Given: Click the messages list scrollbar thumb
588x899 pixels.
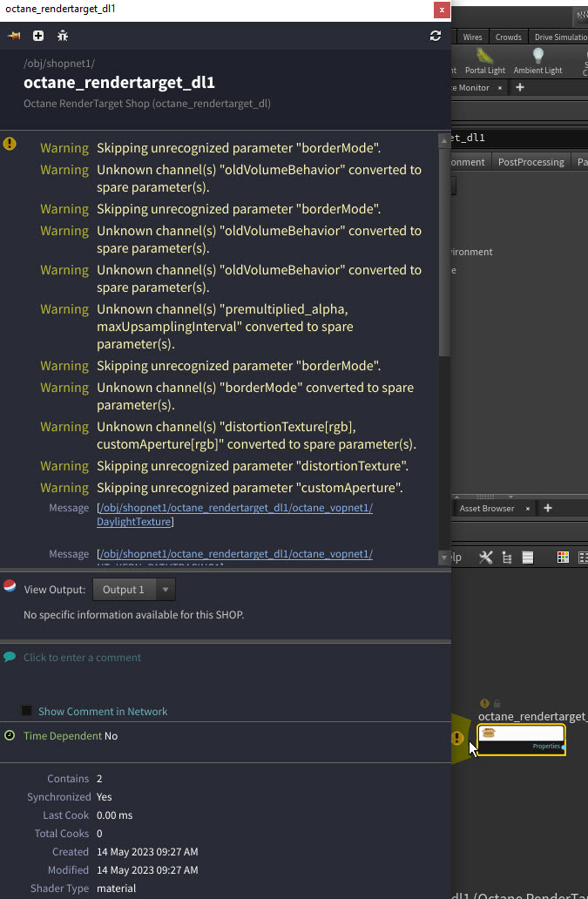Looking at the screenshot, I should [x=444, y=253].
